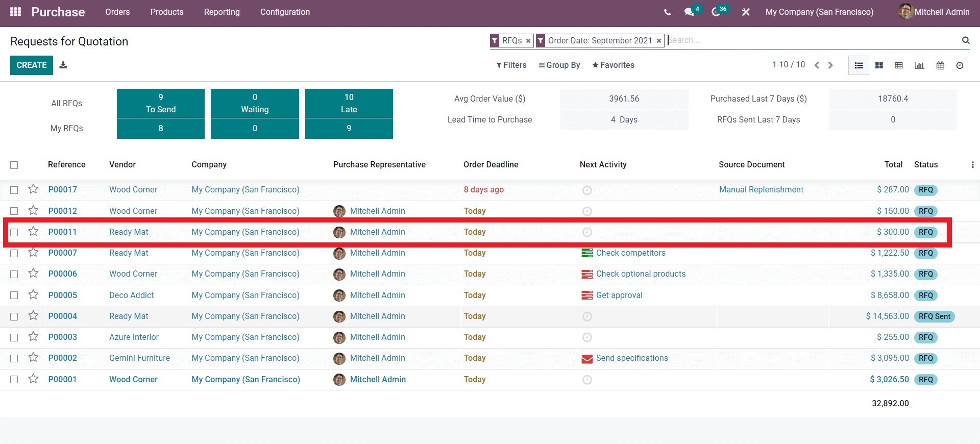The image size is (980, 444).
Task: Filter My RFQs late count 9
Action: click(349, 129)
